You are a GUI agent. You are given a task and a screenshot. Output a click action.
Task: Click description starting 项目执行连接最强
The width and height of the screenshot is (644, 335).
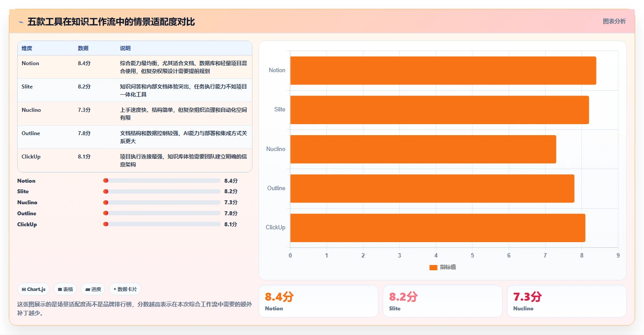pyautogui.click(x=184, y=161)
